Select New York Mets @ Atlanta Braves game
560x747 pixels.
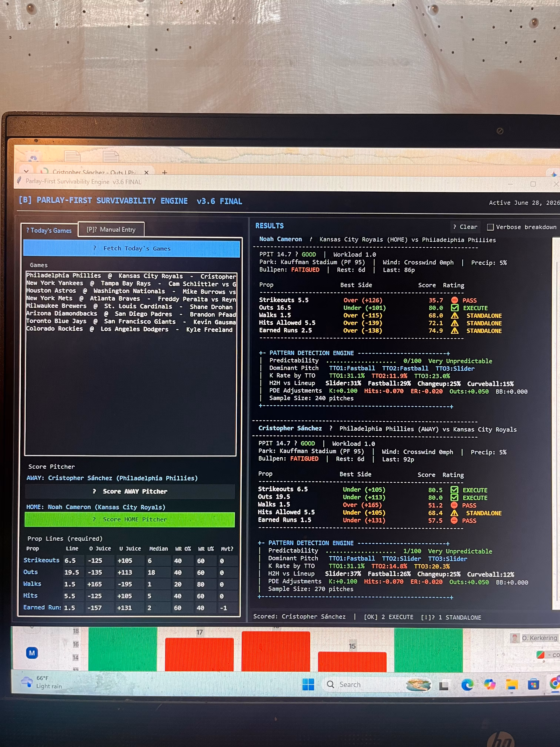(131, 299)
